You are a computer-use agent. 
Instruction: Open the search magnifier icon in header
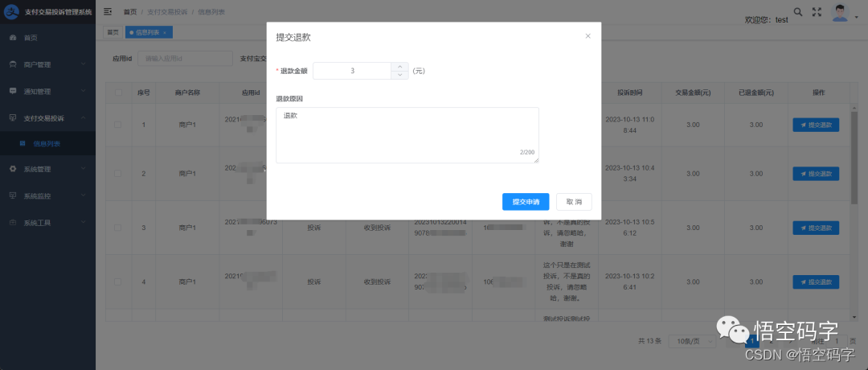point(798,11)
